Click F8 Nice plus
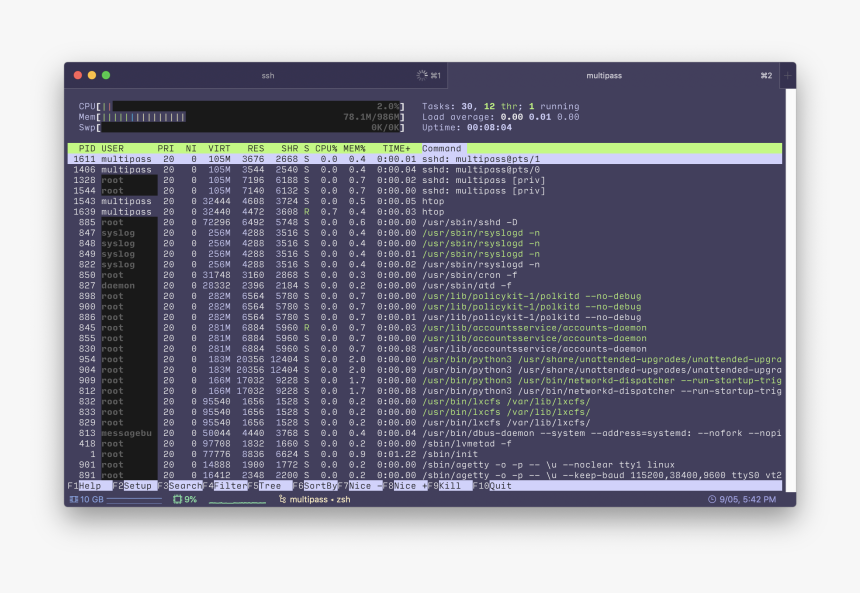 pyautogui.click(x=405, y=486)
